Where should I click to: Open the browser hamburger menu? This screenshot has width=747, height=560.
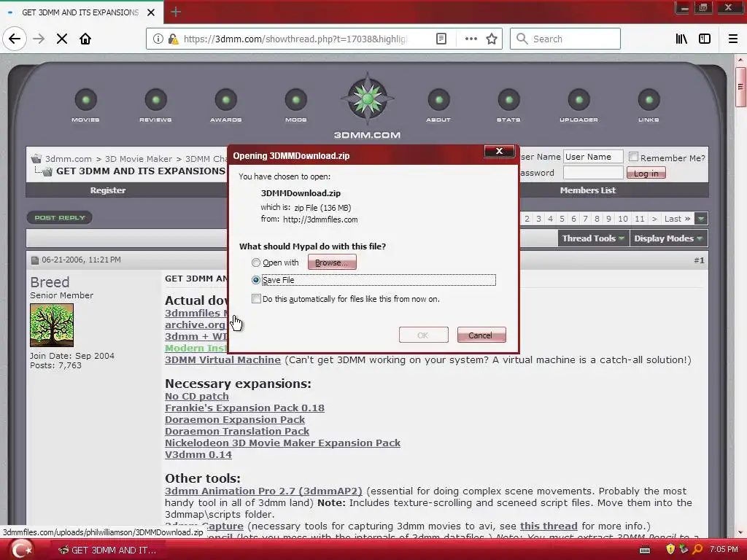[x=733, y=39]
